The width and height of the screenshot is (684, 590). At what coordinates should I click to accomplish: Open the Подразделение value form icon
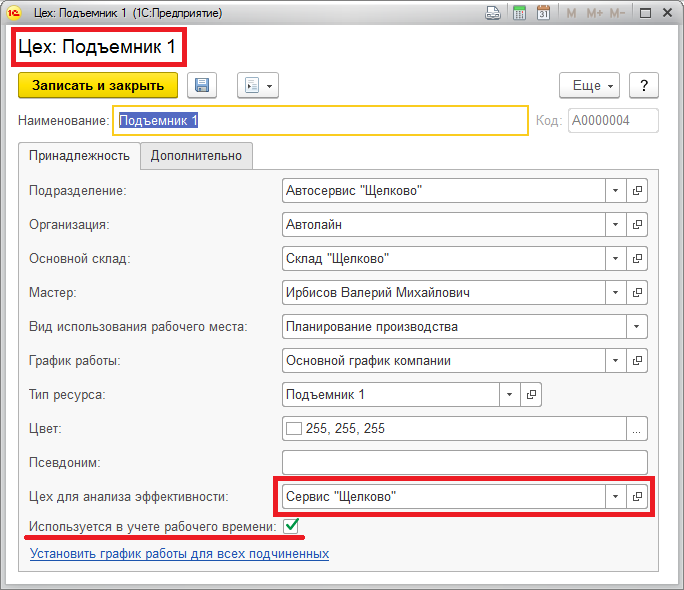(637, 191)
